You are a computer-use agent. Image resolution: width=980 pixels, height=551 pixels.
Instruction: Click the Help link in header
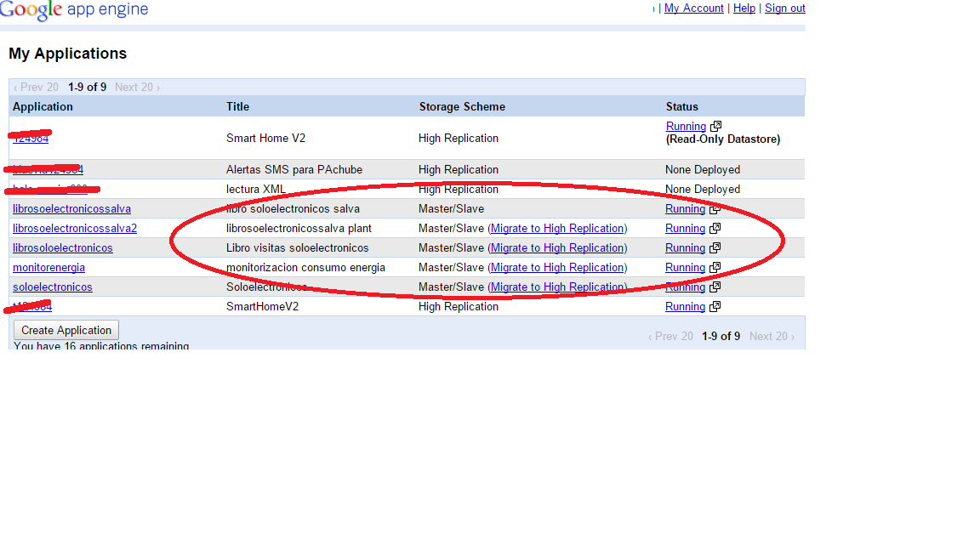[744, 9]
